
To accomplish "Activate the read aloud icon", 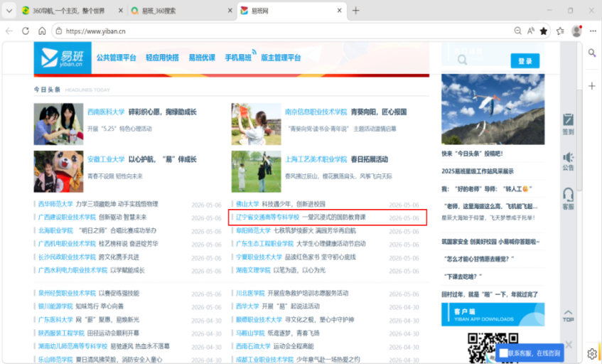I will (531, 31).
